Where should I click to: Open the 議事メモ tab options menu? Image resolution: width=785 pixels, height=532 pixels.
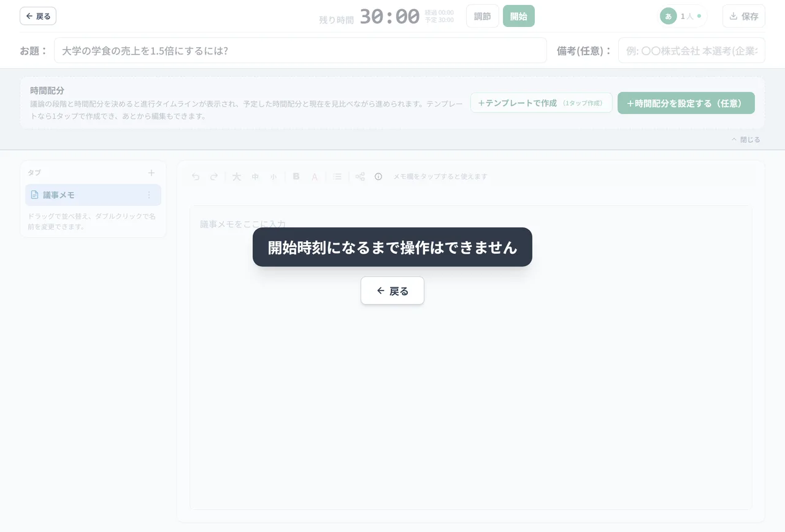pyautogui.click(x=148, y=195)
